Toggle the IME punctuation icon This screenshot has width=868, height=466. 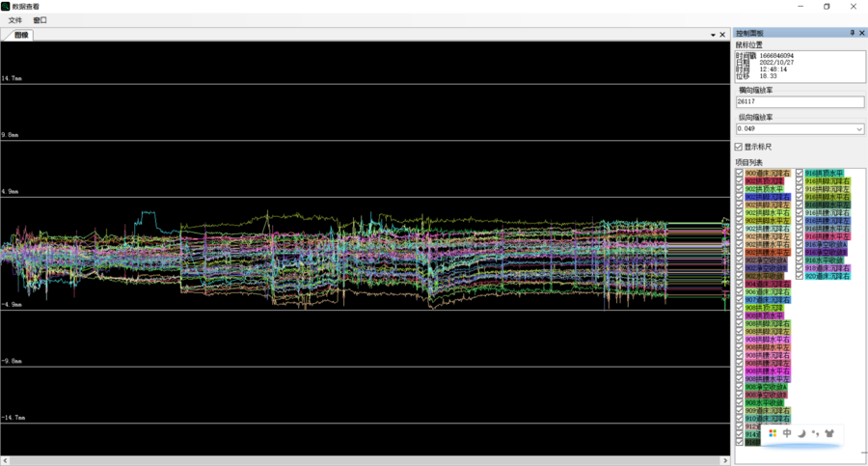[815, 433]
